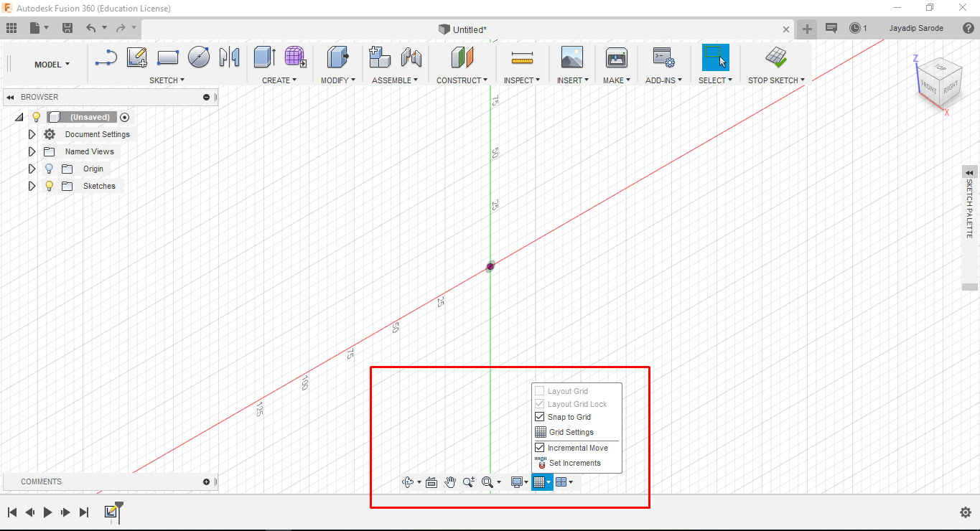This screenshot has width=980, height=531.
Task: Expand the Sketches folder node
Action: coord(32,186)
